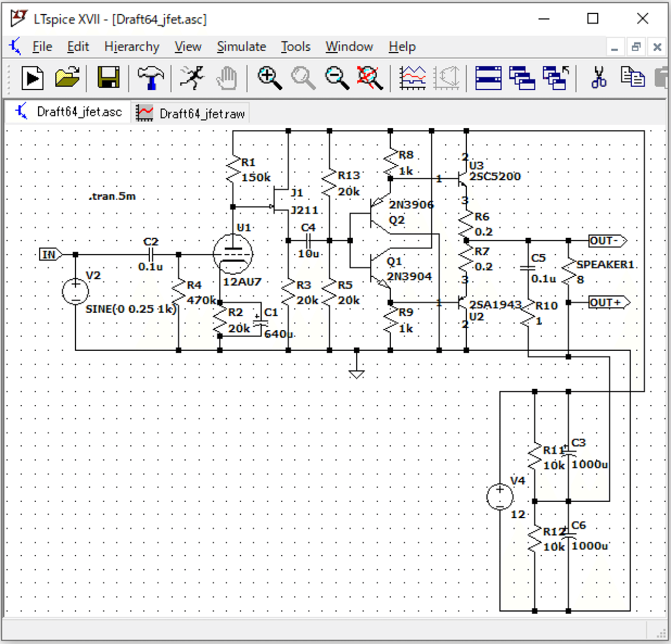Click the 12AU7 tube model label
This screenshot has width=671, height=644.
click(242, 281)
